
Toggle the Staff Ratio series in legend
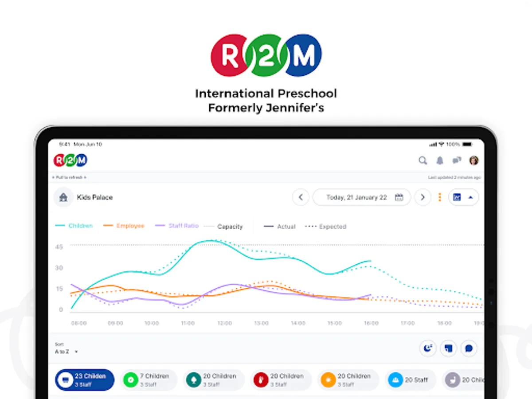[177, 226]
